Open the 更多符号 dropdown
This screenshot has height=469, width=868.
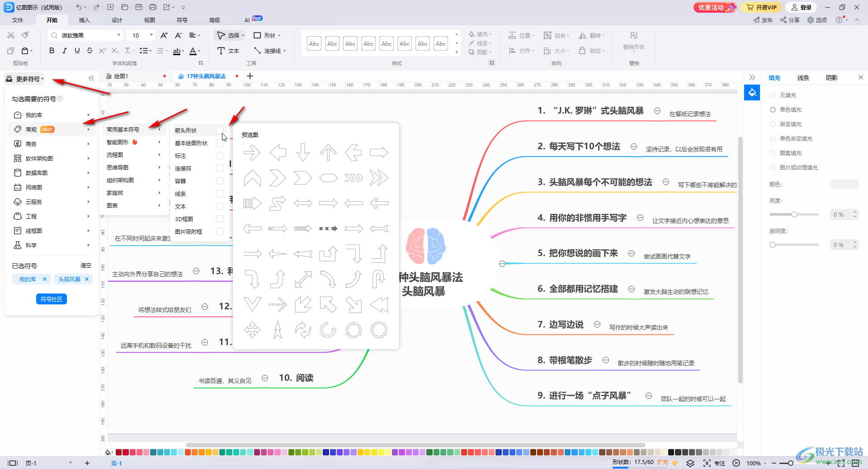(25, 79)
